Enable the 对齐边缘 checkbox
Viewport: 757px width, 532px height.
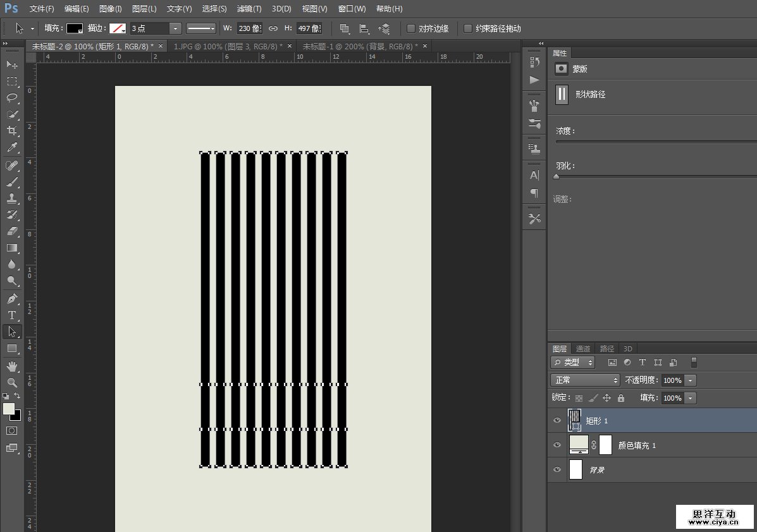click(411, 28)
